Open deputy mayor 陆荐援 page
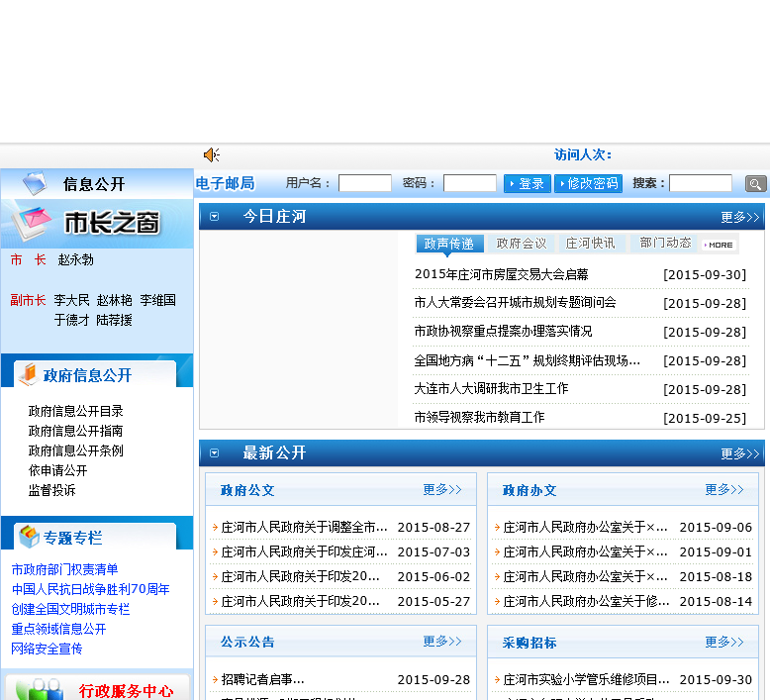Screen dimensions: 770x700 (x=115, y=320)
